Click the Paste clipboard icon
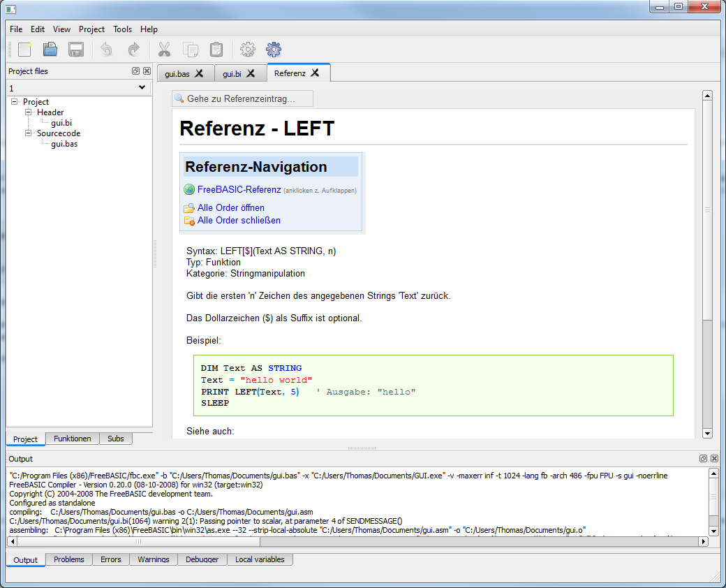 pyautogui.click(x=216, y=49)
